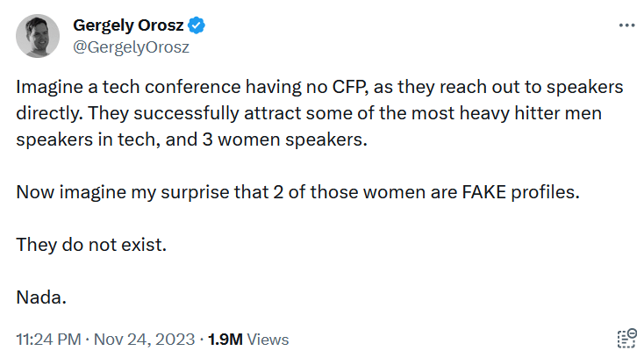Click the final line "Nada."
Image resolution: width=644 pixels, height=358 pixels.
(x=41, y=297)
